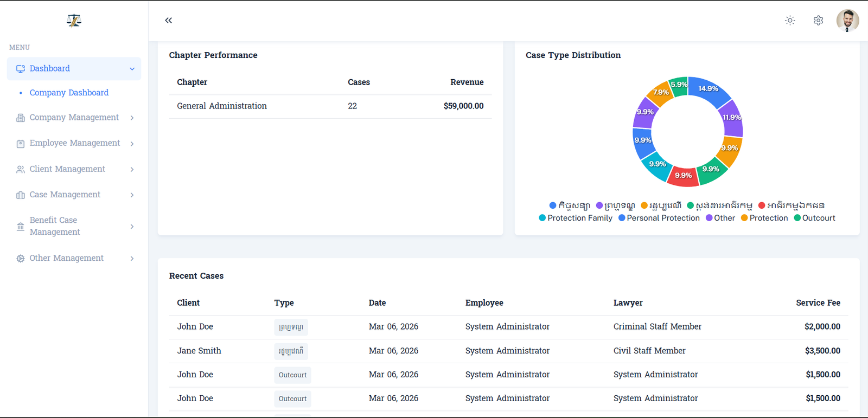Screen dimensions: 868x418
Task: Collapse sidebar with double-chevron icon
Action: [x=168, y=21]
